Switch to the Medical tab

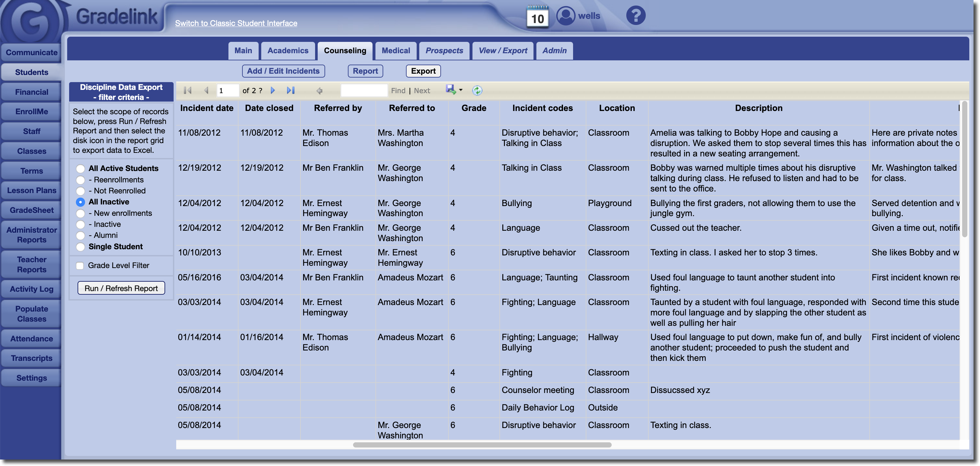(396, 51)
